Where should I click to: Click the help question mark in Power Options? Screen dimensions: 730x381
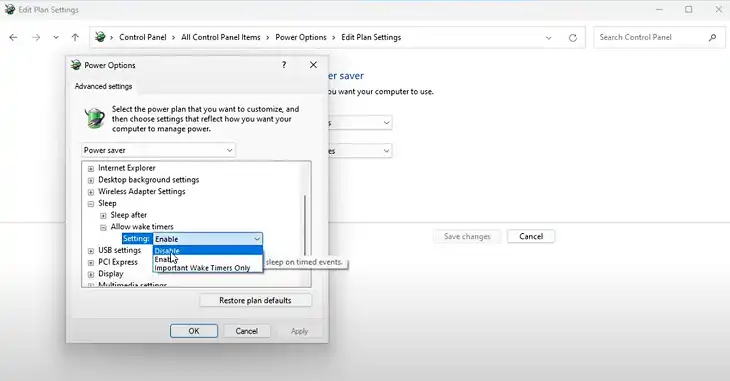(x=284, y=65)
